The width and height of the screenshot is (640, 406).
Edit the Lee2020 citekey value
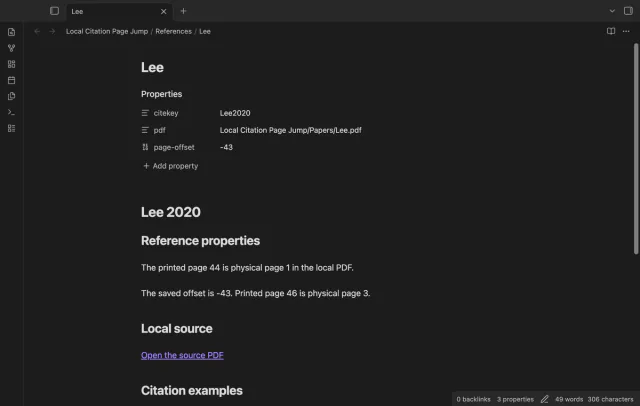point(235,113)
